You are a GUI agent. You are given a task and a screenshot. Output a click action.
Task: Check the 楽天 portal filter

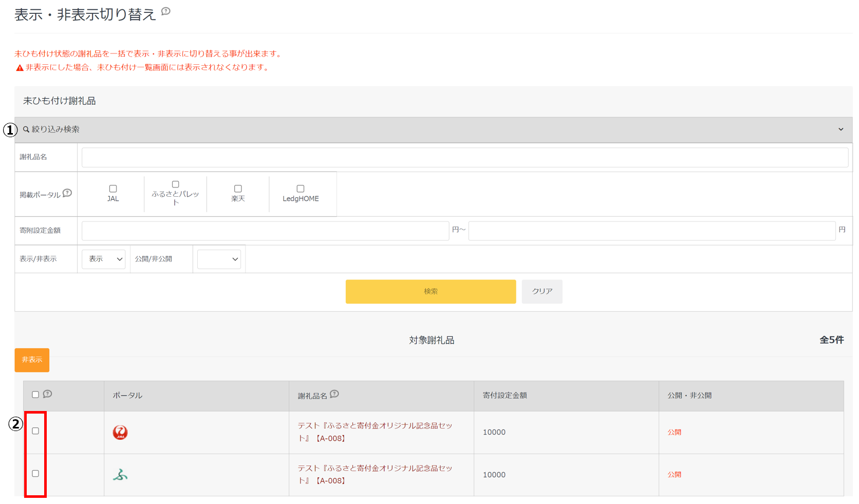coord(238,189)
